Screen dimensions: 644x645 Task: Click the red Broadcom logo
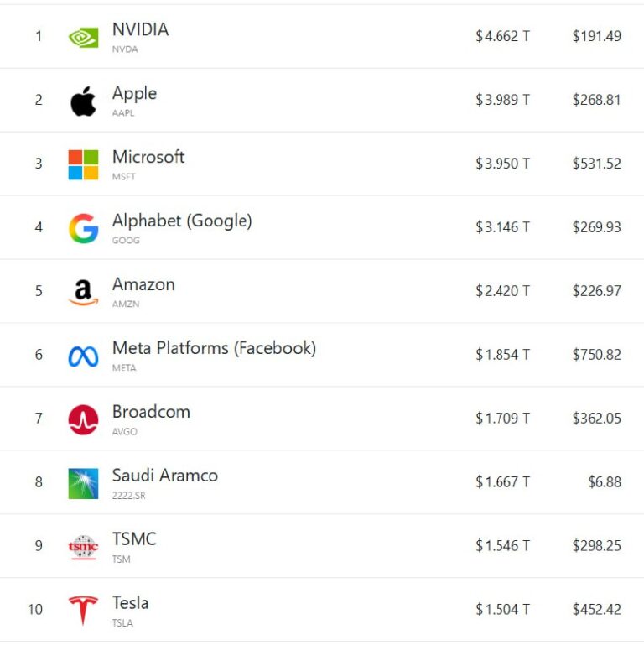(83, 419)
